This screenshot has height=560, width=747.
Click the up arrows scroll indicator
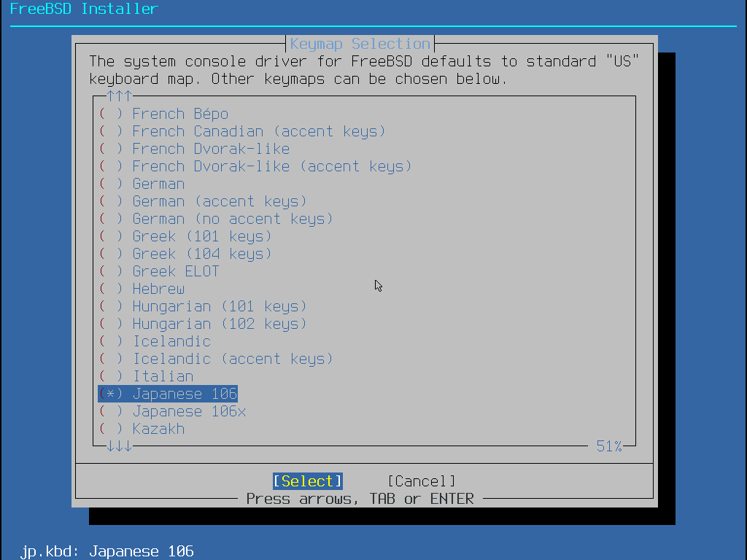point(119,96)
